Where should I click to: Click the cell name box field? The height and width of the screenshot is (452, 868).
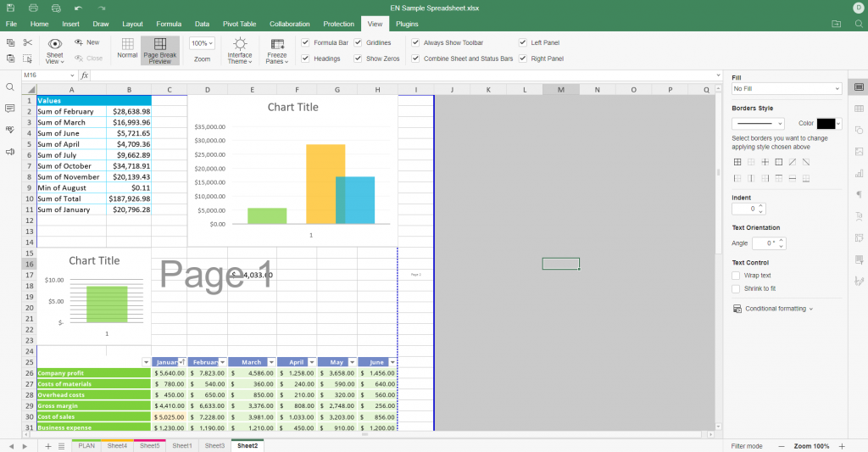point(42,75)
